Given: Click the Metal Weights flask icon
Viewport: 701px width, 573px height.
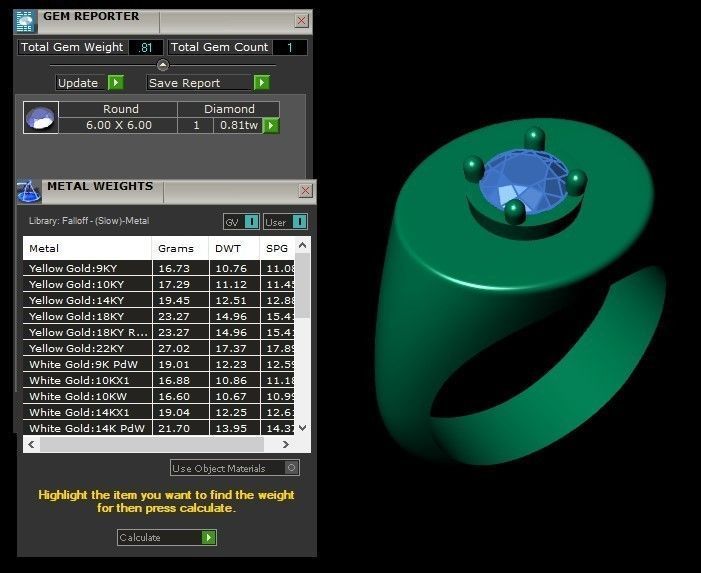Looking at the screenshot, I should coord(29,192).
